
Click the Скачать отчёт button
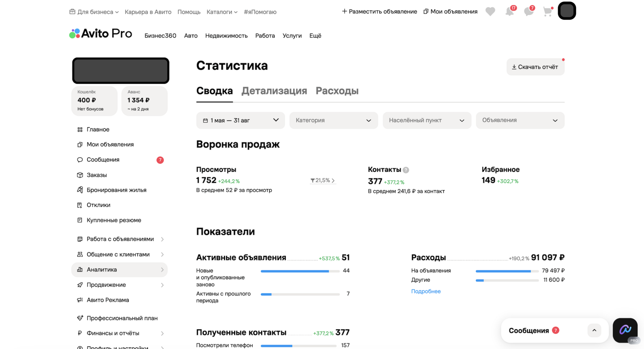(x=535, y=67)
